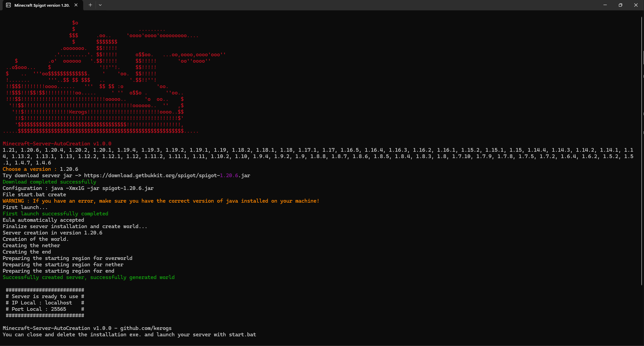Click the vertical scrollbar of the terminal

tap(642, 151)
